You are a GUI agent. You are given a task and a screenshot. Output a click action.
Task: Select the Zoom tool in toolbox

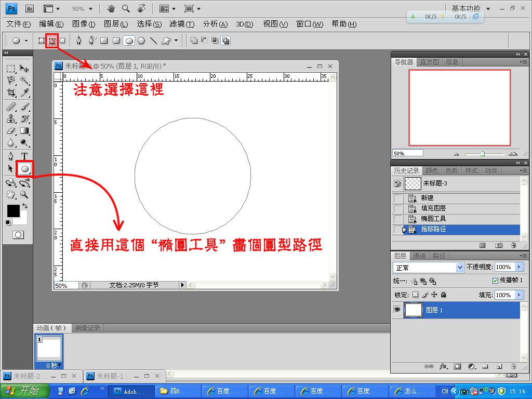coord(24,194)
